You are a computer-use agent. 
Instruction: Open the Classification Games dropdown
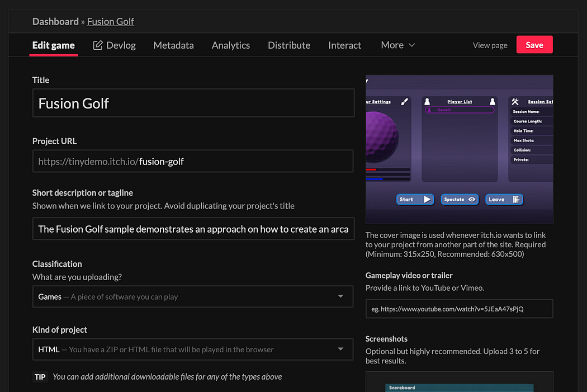193,296
